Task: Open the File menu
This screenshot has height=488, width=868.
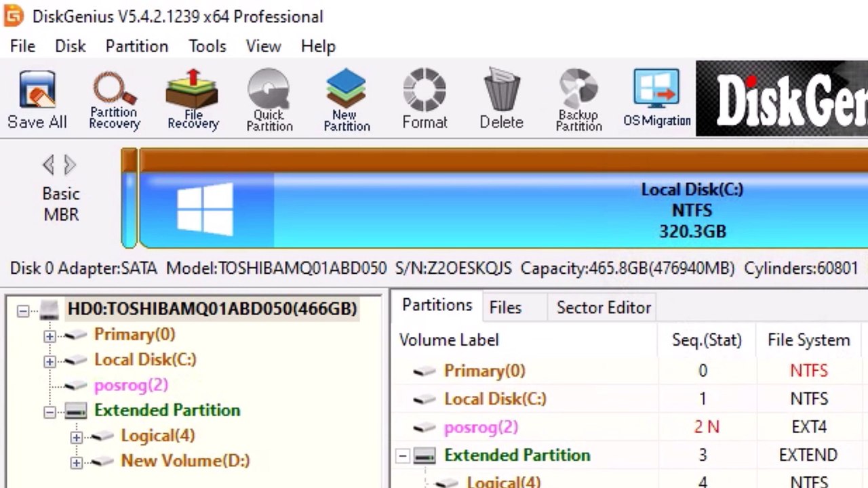Action: point(22,46)
